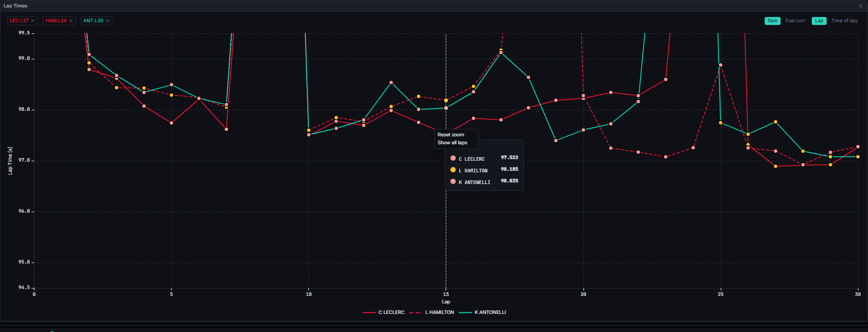This screenshot has height=332, width=868.
Task: Choose Show all laps from context menu
Action: coord(453,143)
